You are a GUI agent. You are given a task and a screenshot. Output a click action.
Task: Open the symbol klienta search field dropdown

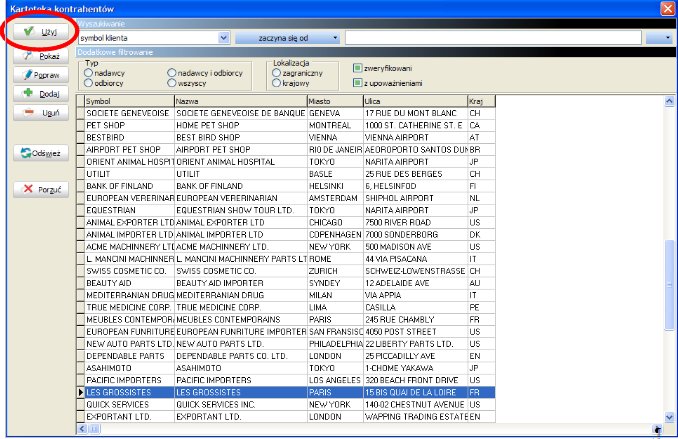(224, 38)
